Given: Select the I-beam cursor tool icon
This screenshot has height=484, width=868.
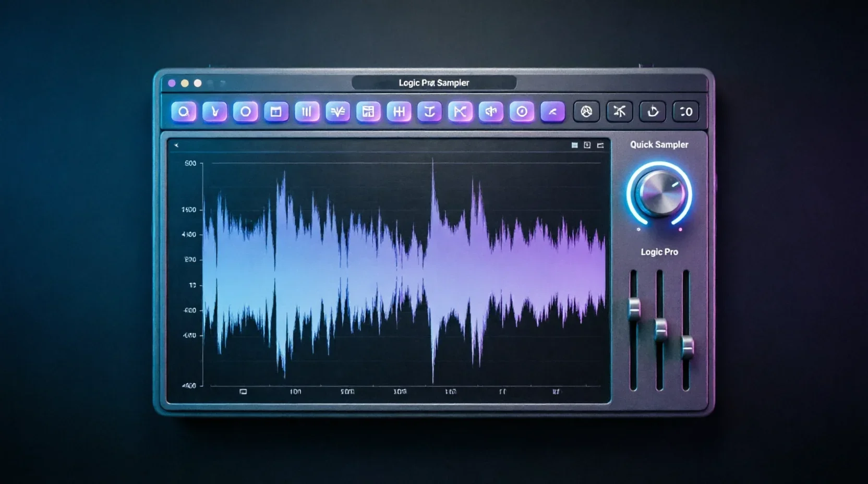Looking at the screenshot, I should 429,112.
